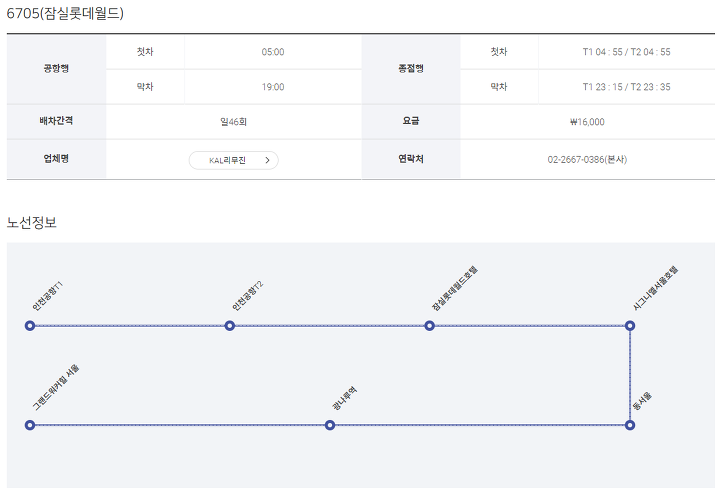Viewport: 720px width, 493px height.
Task: Click the 노선정보 section heading
Action: (32, 223)
